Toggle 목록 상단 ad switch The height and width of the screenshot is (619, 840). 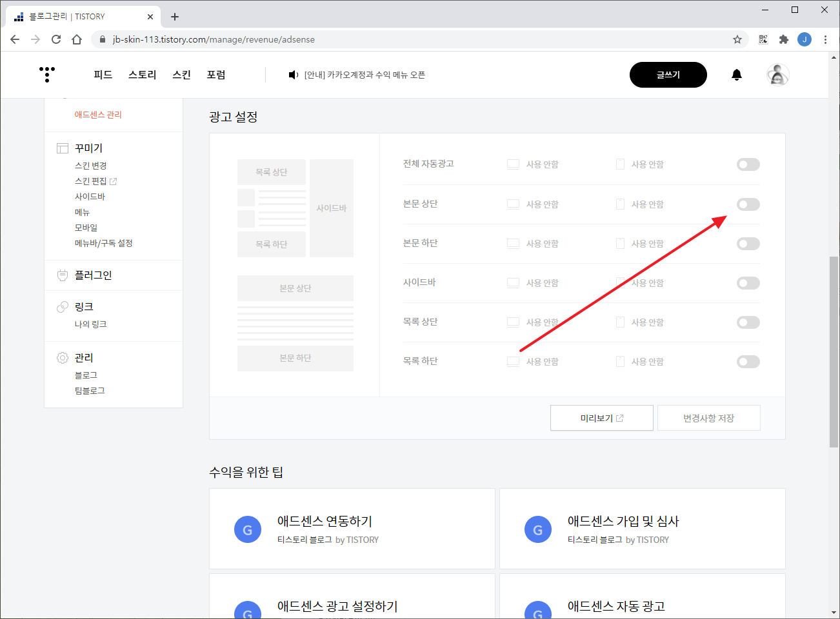748,322
